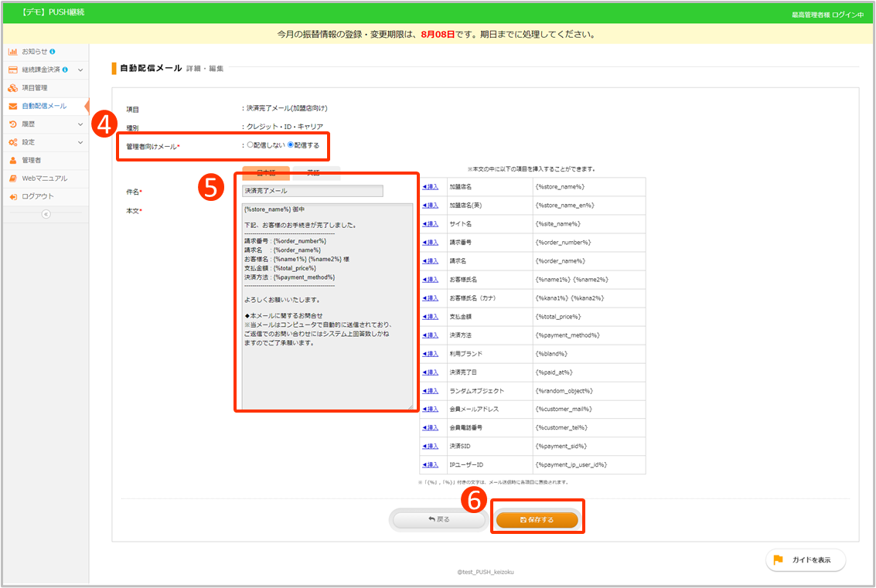Viewport: 876px width, 588px height.
Task: Expand the 設定 submenu chevron
Action: 80,142
